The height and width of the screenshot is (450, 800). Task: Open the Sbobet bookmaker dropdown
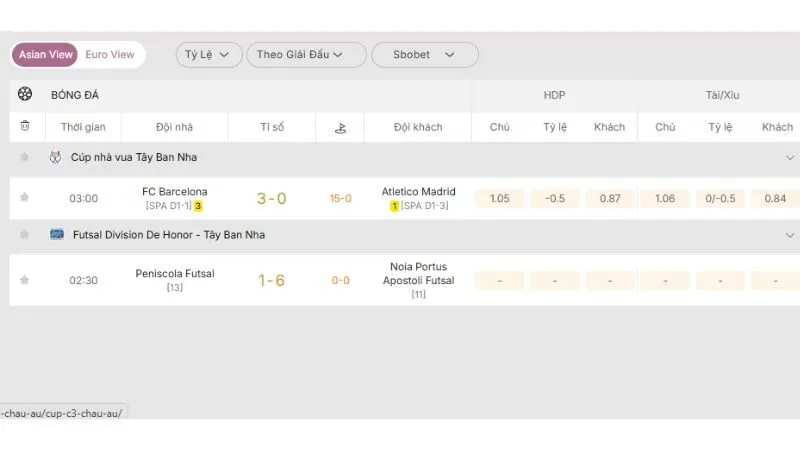click(x=424, y=55)
